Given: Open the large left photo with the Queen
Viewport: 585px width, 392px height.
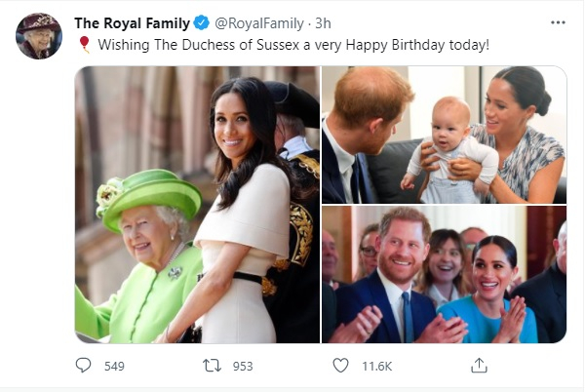Looking at the screenshot, I should click(x=197, y=205).
